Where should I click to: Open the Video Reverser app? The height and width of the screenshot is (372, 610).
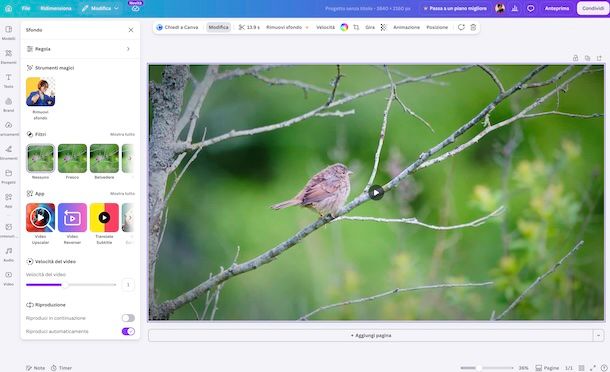point(72,218)
